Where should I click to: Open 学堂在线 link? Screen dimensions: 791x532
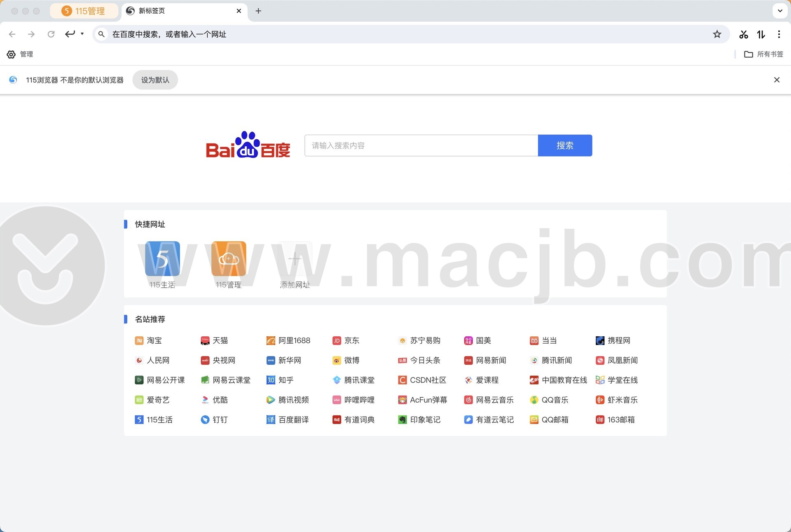(x=617, y=380)
